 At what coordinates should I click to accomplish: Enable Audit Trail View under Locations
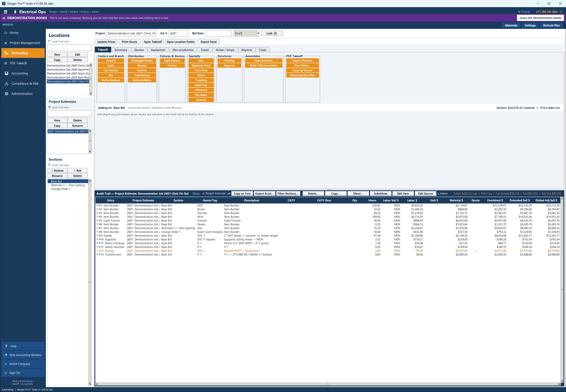tap(50, 42)
